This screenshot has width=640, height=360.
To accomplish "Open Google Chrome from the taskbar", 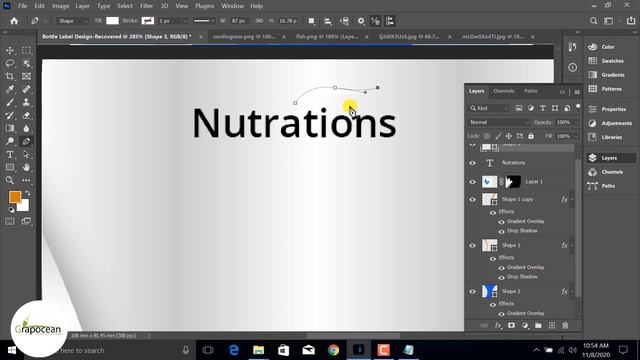I will [333, 350].
